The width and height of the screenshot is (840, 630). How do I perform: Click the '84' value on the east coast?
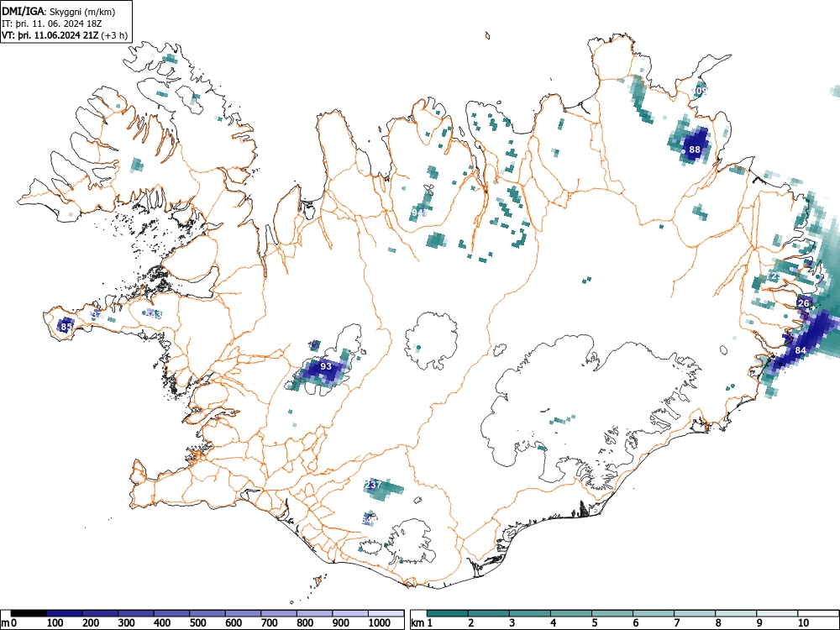point(801,350)
